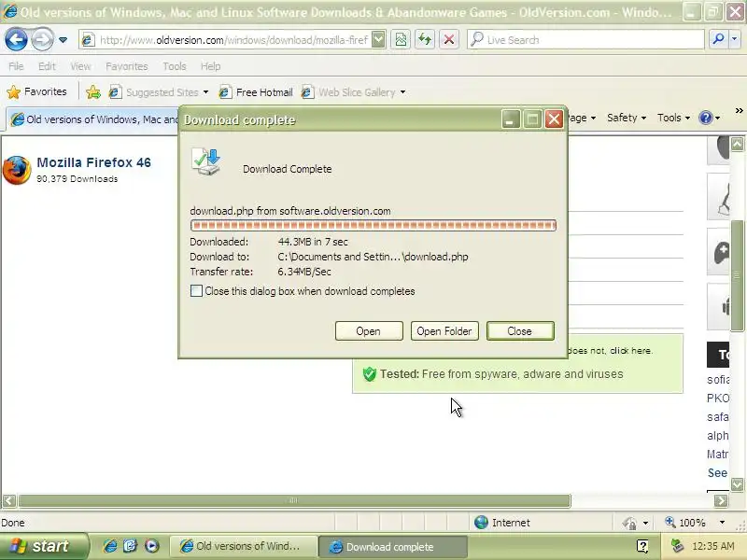Click the horizontal scrollbar right arrow
Screen dimensions: 747x560
(721, 500)
